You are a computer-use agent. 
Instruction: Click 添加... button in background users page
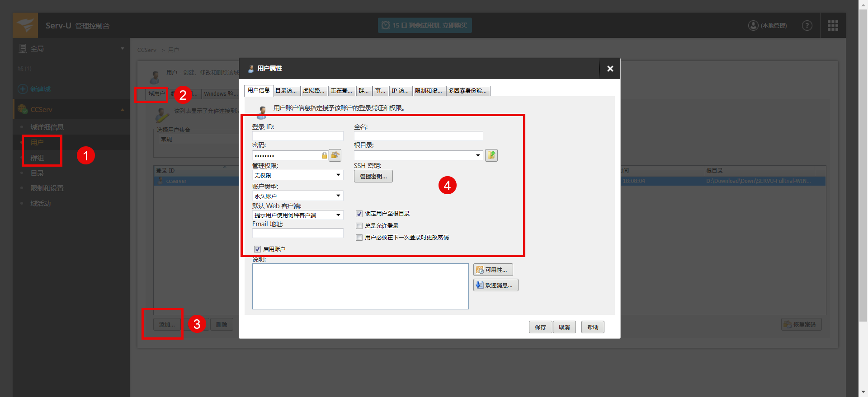[167, 324]
